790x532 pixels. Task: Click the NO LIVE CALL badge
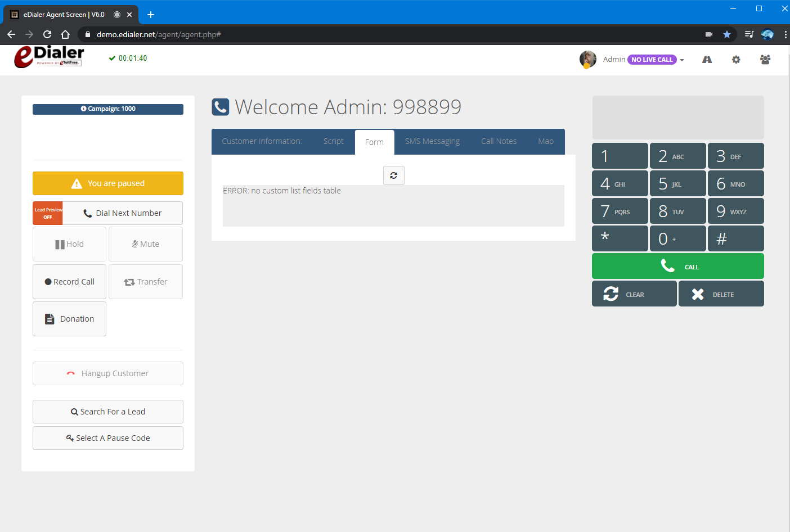coord(652,60)
